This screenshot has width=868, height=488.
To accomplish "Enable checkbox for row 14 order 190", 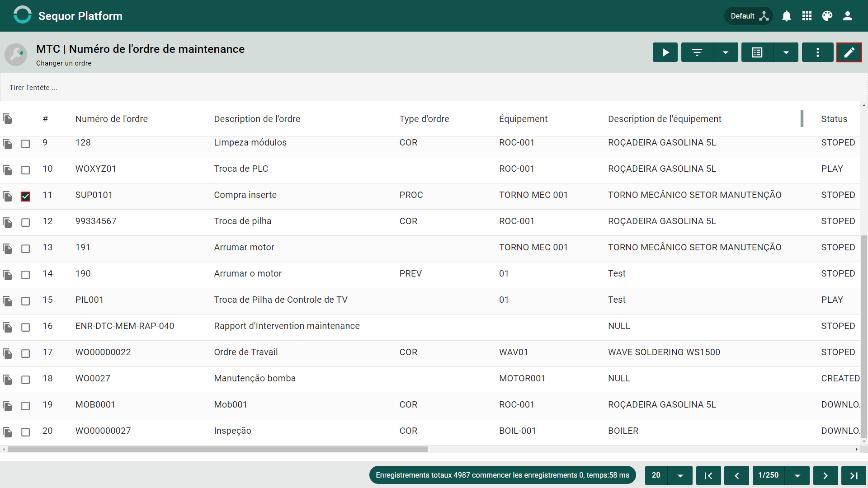I will pyautogui.click(x=26, y=275).
